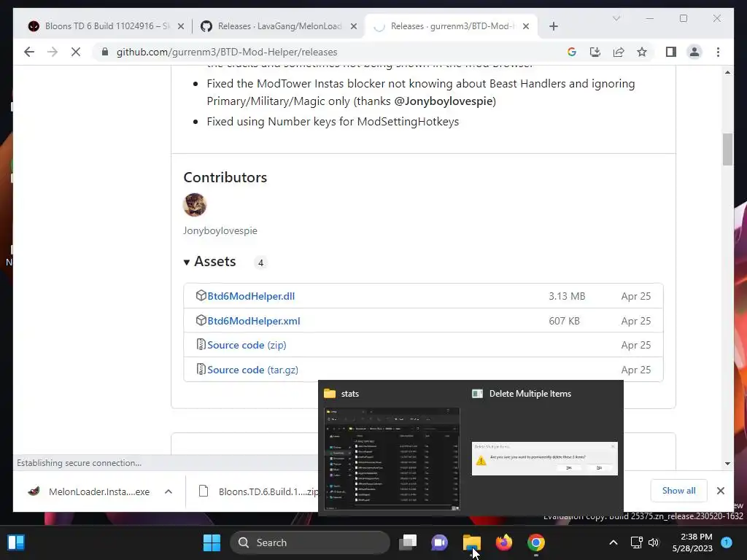Download Btd6ModHelper.xml asset

pos(254,321)
